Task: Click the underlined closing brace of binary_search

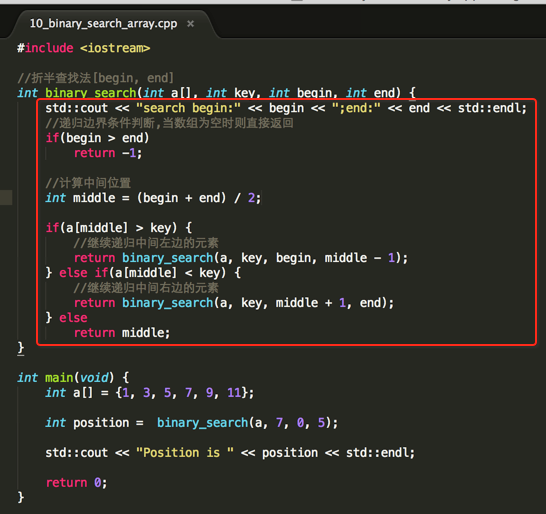Action: pyautogui.click(x=21, y=348)
